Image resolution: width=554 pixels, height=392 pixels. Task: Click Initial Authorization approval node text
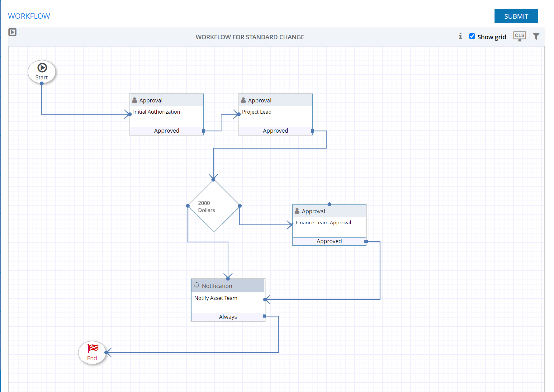point(157,112)
